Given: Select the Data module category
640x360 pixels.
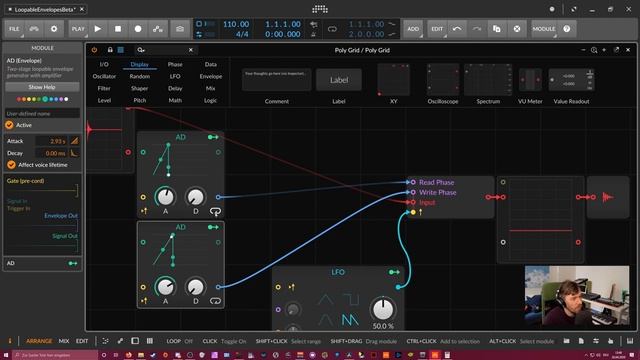Looking at the screenshot, I should [211, 64].
